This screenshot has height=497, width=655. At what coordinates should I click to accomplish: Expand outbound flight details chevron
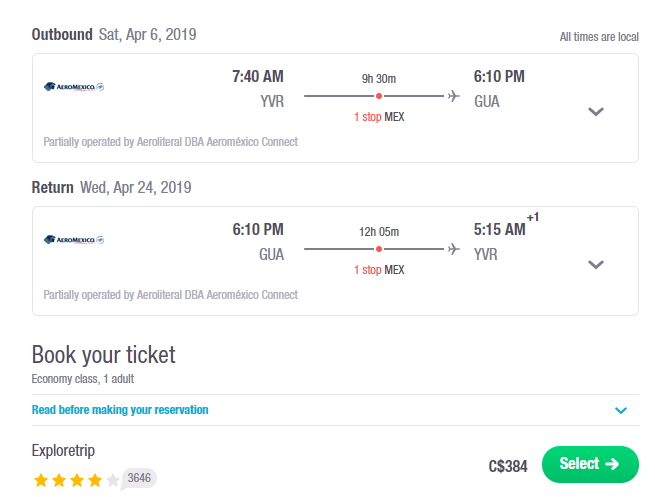coord(596,112)
